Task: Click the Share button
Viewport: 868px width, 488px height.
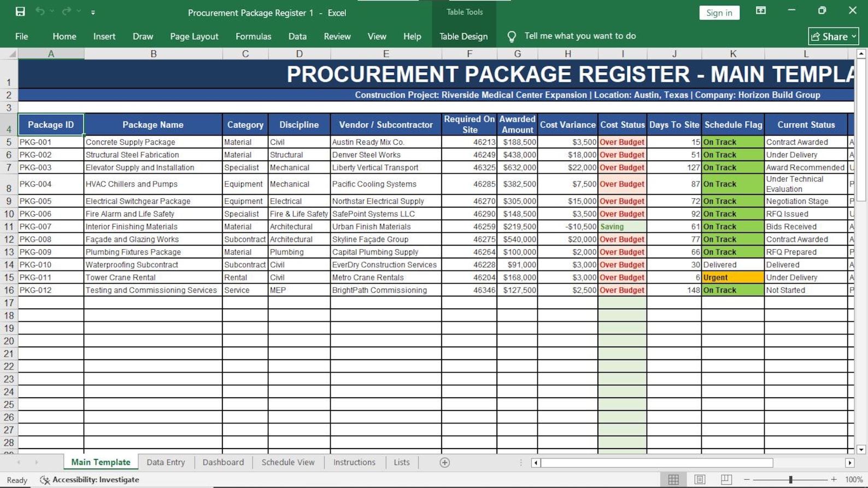Action: coord(834,37)
